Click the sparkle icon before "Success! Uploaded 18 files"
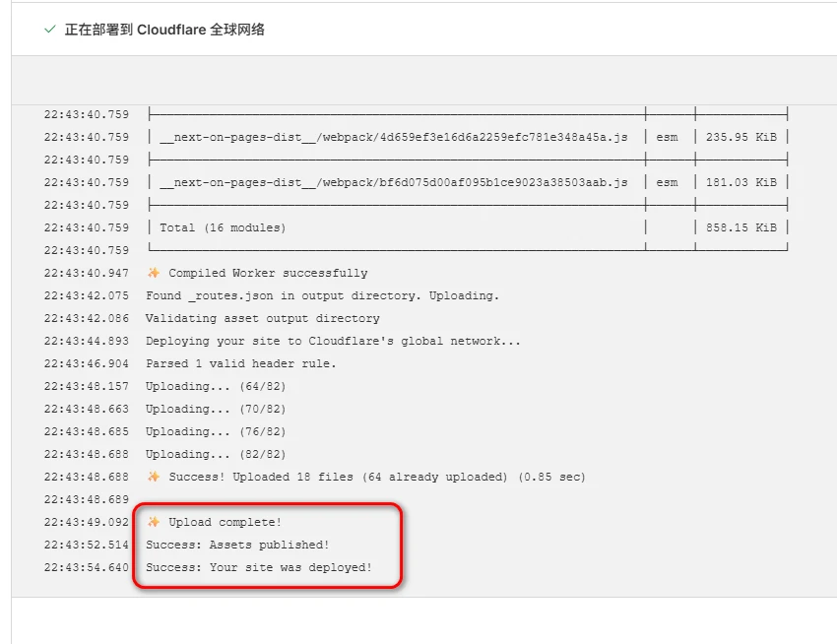This screenshot has height=644, width=837. (x=153, y=477)
